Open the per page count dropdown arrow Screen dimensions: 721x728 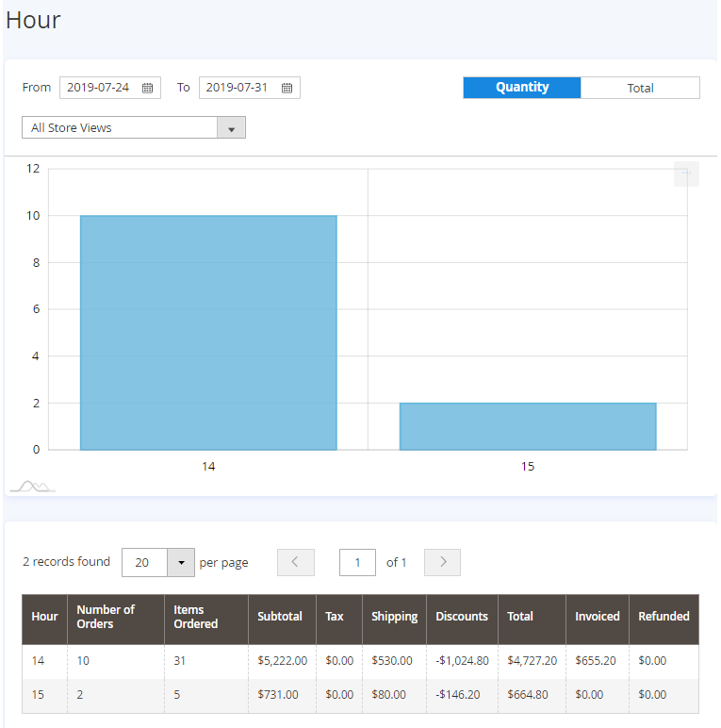click(181, 562)
